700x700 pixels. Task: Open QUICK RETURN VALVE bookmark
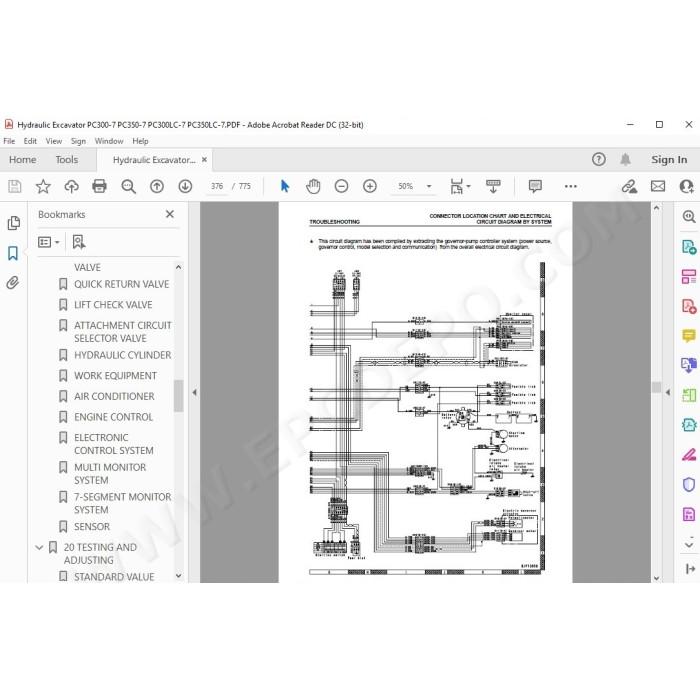coord(121,284)
